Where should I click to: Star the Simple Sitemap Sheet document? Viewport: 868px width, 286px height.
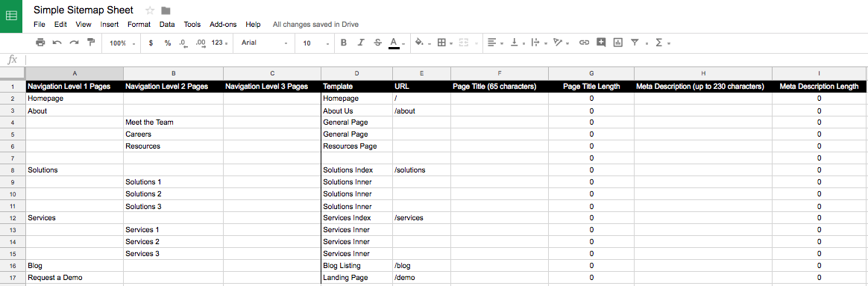click(x=150, y=10)
